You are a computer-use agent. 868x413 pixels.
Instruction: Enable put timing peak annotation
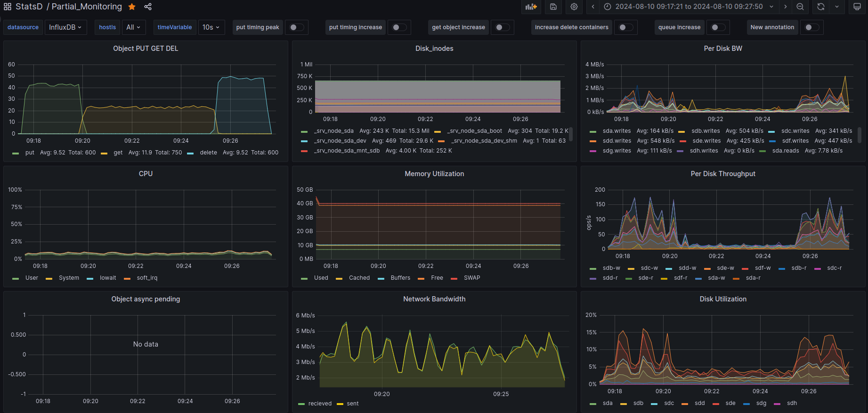[x=297, y=27]
